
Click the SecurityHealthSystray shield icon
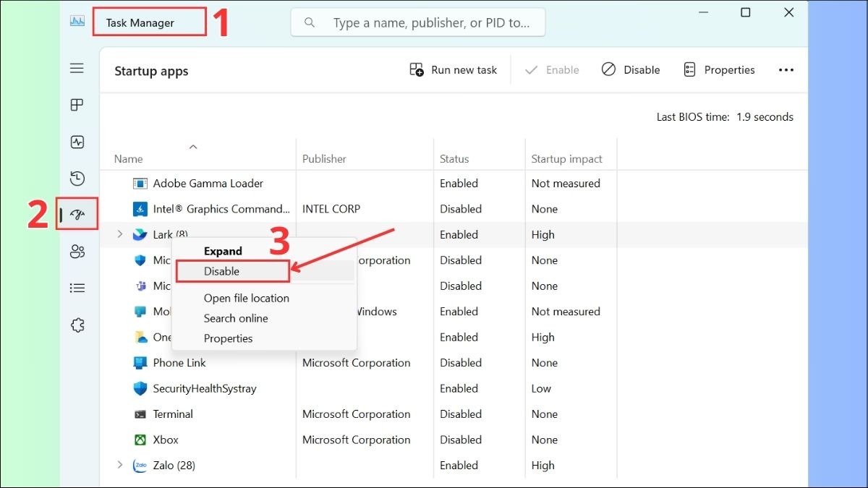[x=140, y=388]
